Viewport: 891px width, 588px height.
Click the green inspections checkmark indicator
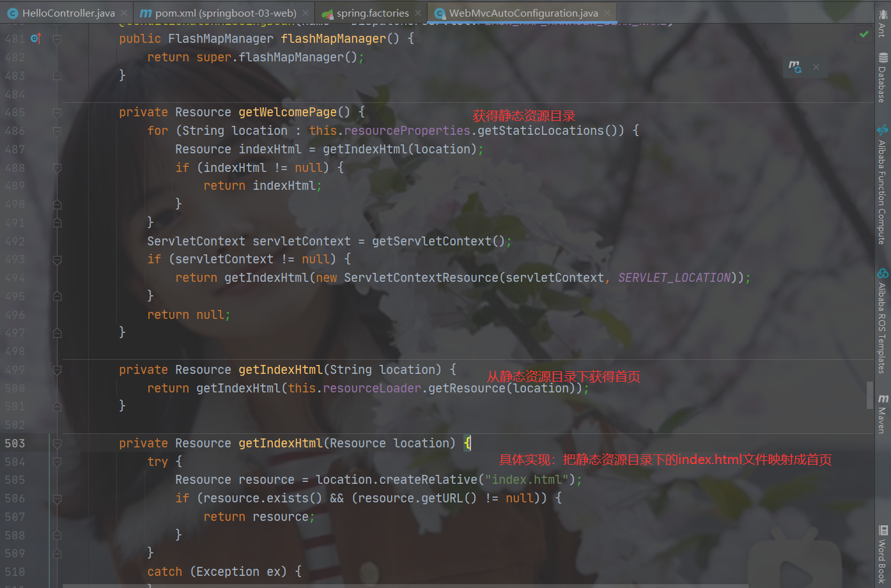[x=864, y=35]
